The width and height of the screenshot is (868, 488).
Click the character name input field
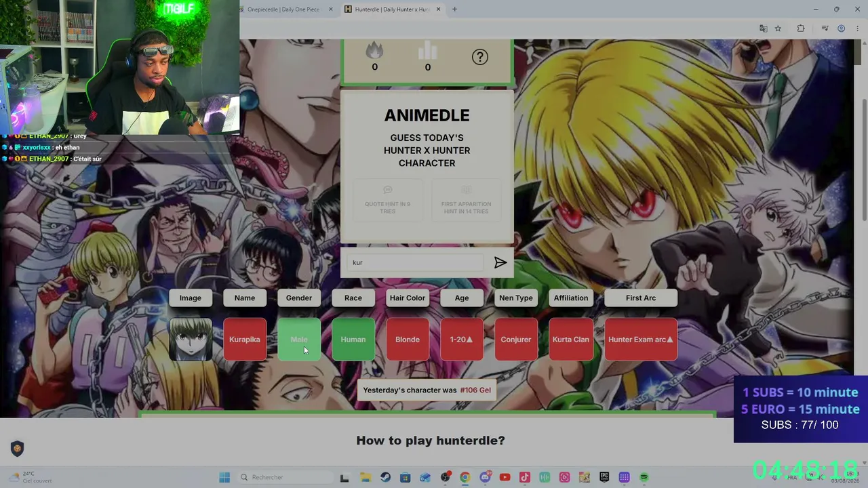point(415,262)
